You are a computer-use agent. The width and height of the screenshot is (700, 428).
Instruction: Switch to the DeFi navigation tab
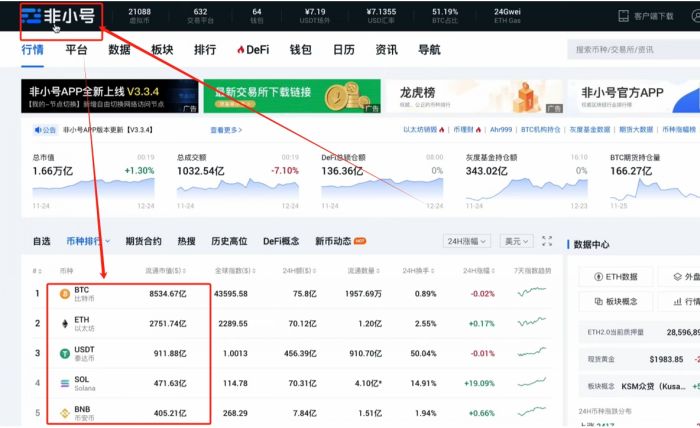pos(253,49)
